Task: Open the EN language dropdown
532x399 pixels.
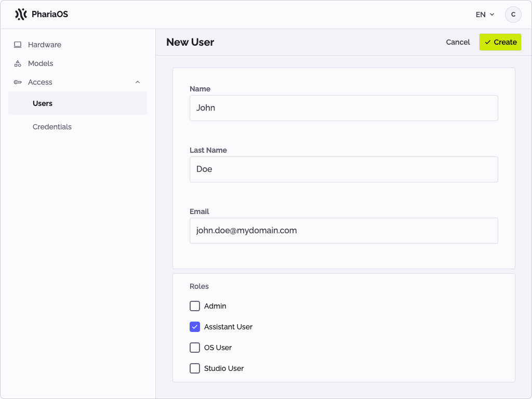Action: 484,15
